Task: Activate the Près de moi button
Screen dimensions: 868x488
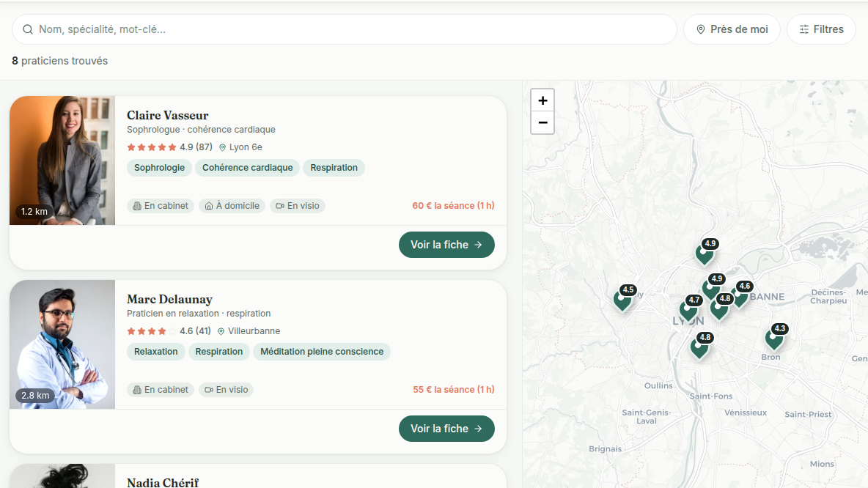Action: tap(732, 29)
